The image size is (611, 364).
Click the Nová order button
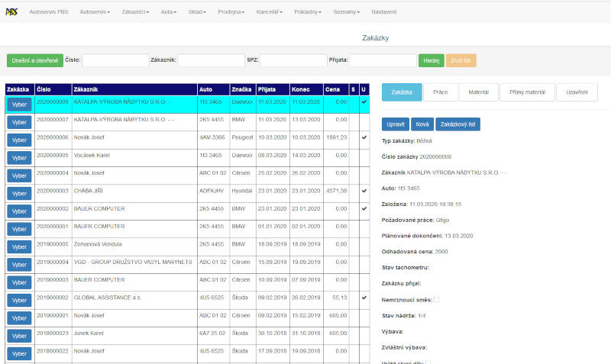[422, 124]
